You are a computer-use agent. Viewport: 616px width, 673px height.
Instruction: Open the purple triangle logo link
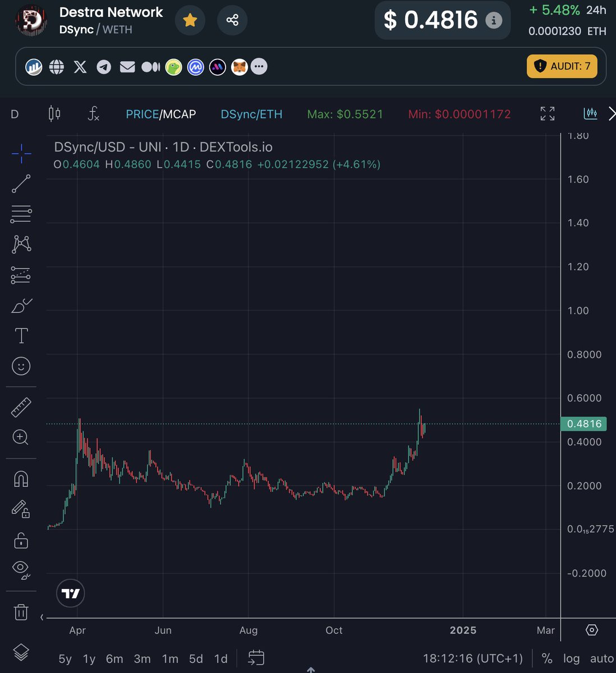pyautogui.click(x=217, y=67)
